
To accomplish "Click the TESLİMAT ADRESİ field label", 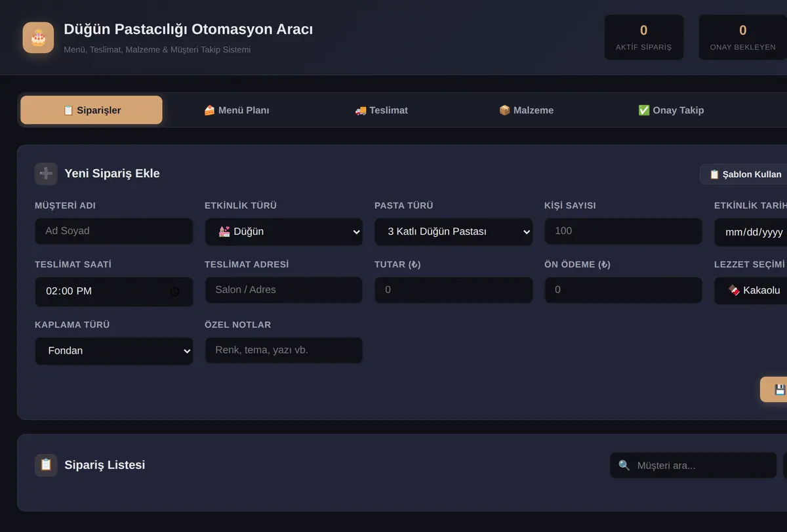I will (247, 265).
